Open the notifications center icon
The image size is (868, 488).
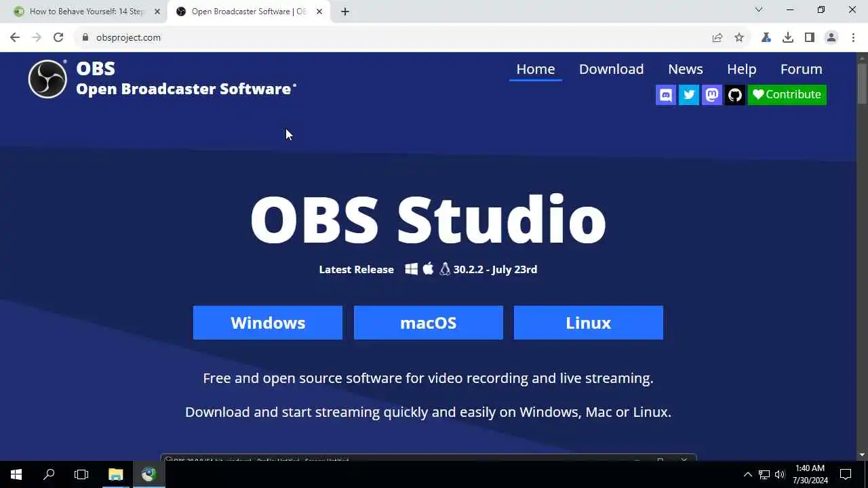(846, 474)
